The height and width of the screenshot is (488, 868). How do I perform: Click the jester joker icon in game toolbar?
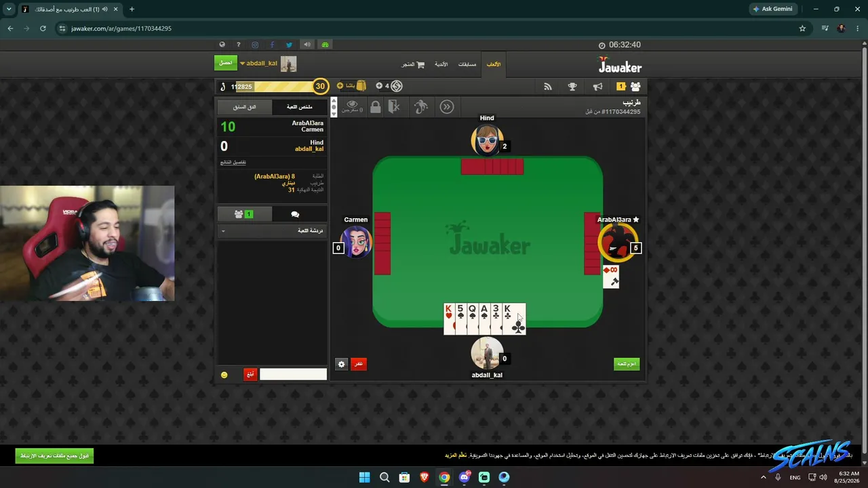(x=421, y=106)
